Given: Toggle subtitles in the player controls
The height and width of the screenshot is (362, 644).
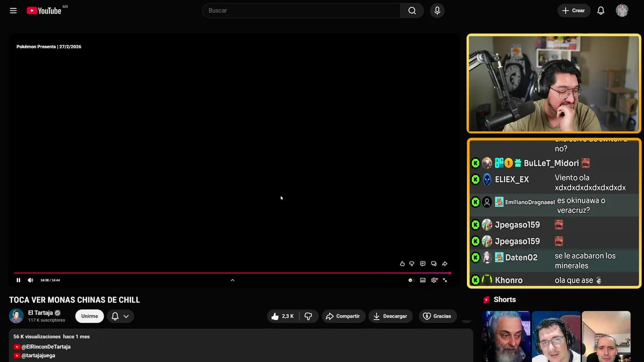Looking at the screenshot, I should pyautogui.click(x=423, y=280).
